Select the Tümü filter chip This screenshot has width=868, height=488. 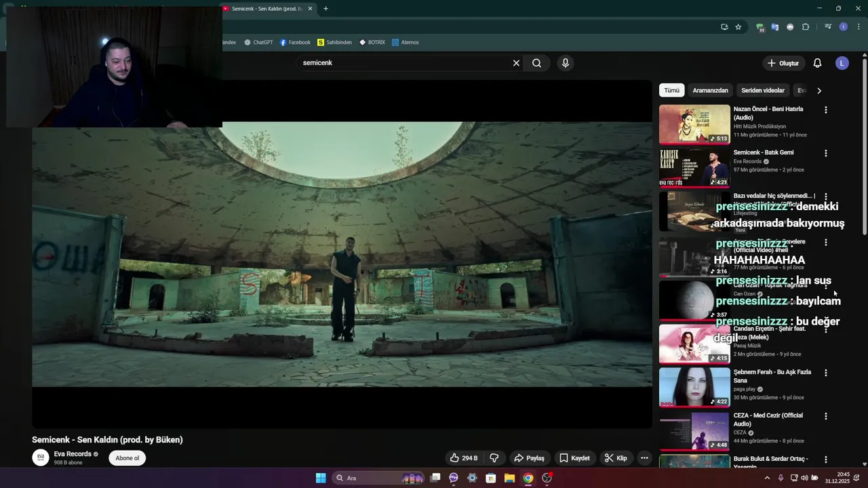(x=671, y=91)
